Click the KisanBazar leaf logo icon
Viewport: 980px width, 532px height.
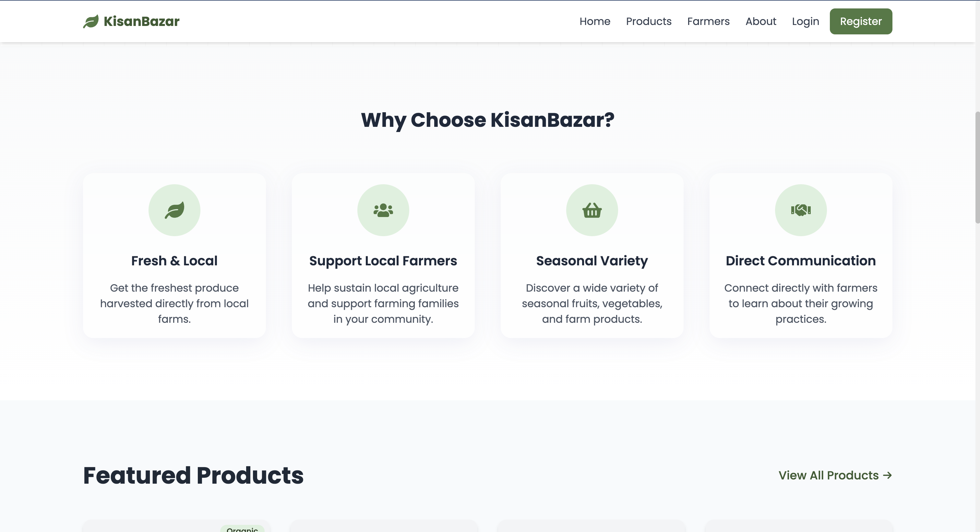(91, 21)
